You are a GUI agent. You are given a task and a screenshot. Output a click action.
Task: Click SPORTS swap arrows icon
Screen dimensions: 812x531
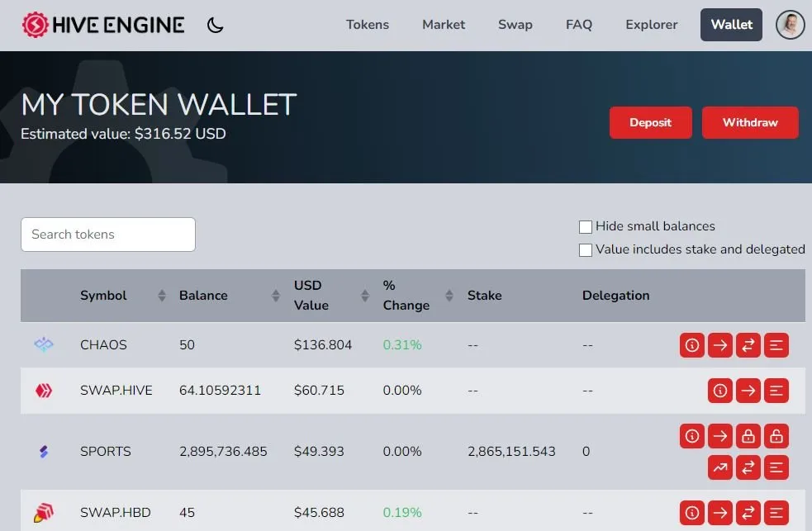748,468
